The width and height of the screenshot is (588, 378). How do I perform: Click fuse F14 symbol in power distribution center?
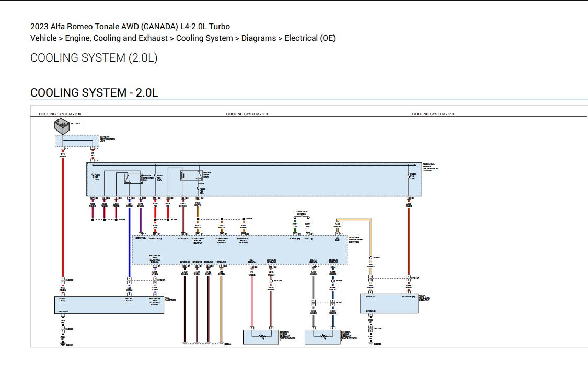(409, 176)
